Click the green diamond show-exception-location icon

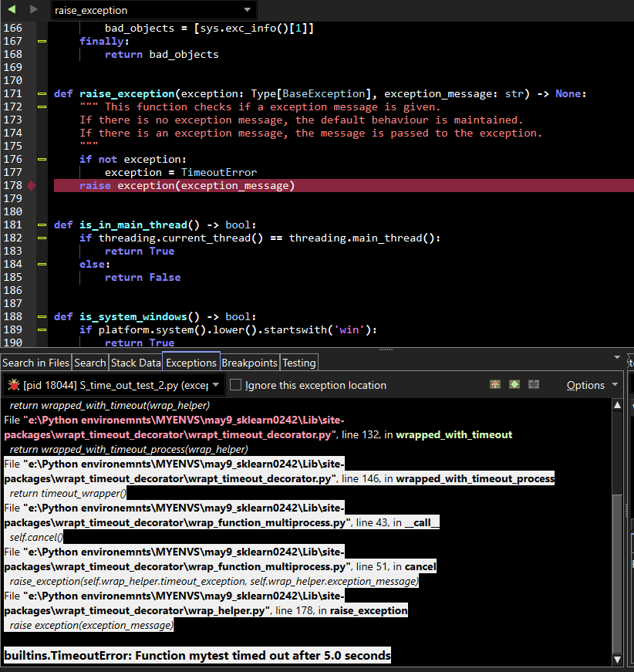(x=514, y=383)
